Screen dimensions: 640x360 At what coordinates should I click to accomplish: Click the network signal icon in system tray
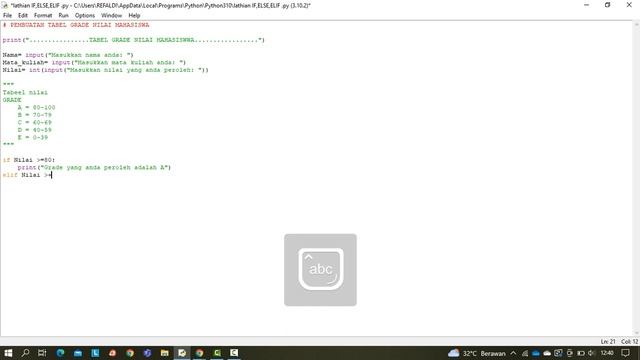point(525,353)
